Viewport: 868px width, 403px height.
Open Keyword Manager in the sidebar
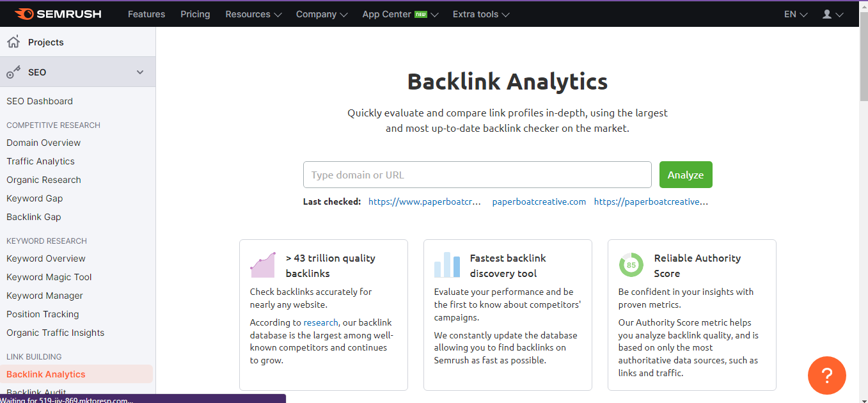pos(45,296)
